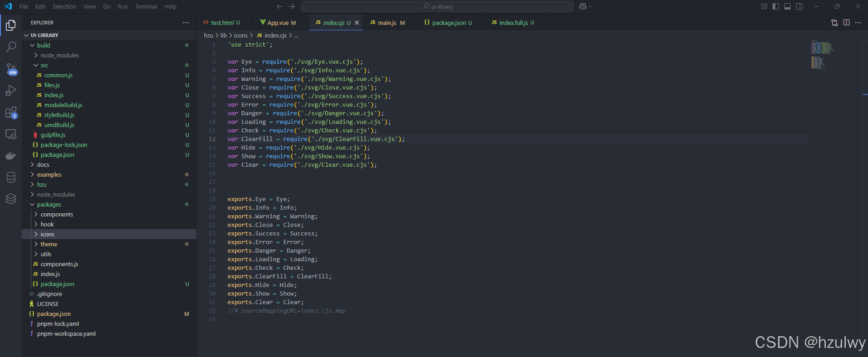Open the Selection menu

tap(64, 6)
